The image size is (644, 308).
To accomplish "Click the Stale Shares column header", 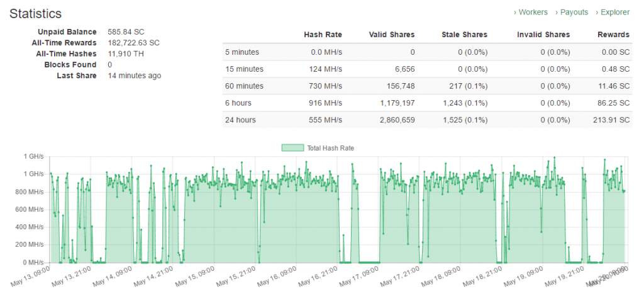I will coord(464,35).
